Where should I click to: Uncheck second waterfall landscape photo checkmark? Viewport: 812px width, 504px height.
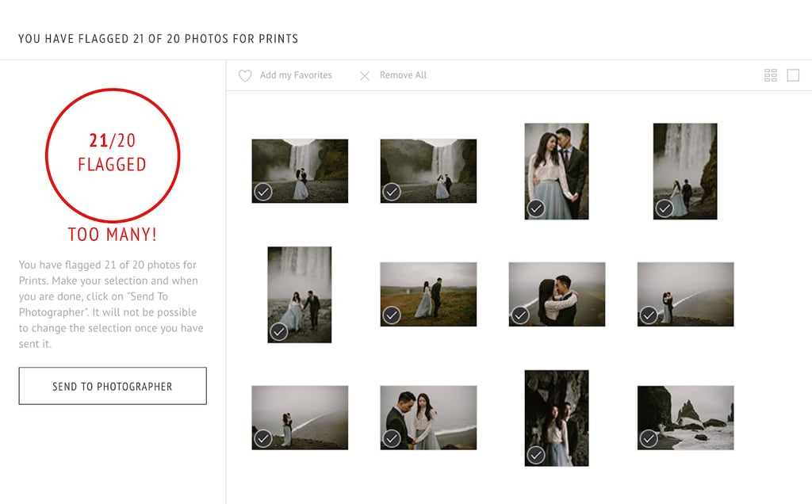(x=392, y=192)
